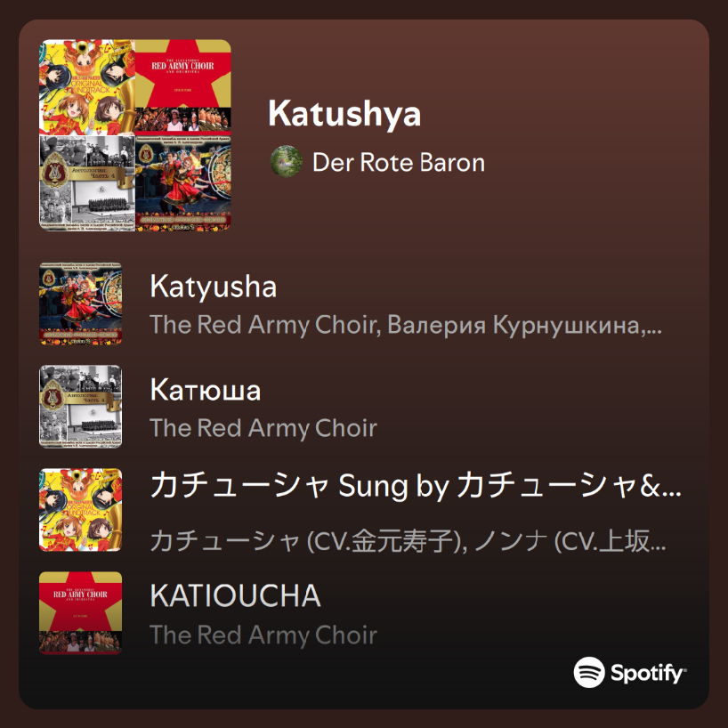Screen dimensions: 728x728
Task: Click the anime soundtrack album thumbnail
Action: point(81,510)
